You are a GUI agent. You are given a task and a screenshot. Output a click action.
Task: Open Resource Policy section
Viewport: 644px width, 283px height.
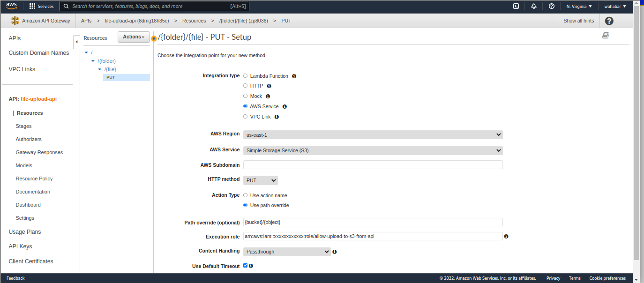point(34,179)
